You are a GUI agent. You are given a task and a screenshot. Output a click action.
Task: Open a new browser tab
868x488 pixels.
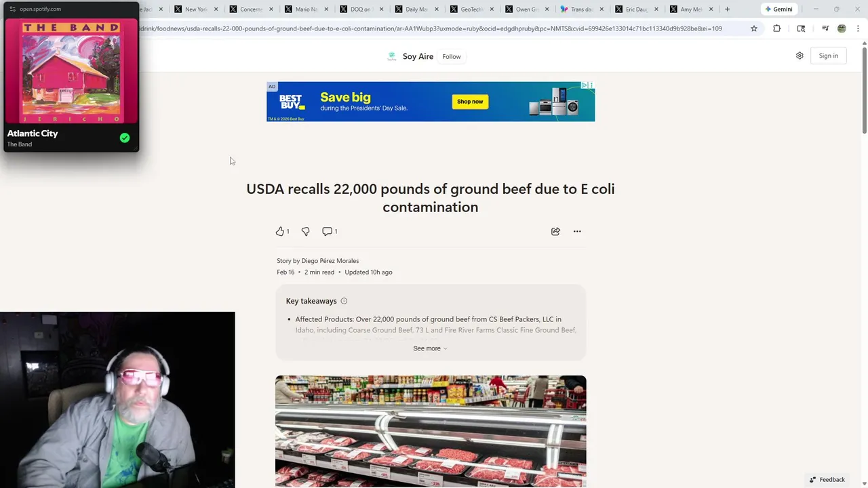tap(727, 9)
